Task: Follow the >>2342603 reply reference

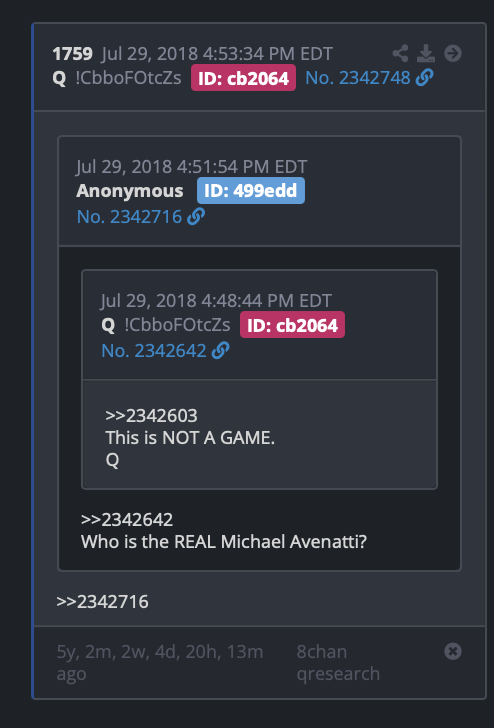Action: [x=151, y=416]
